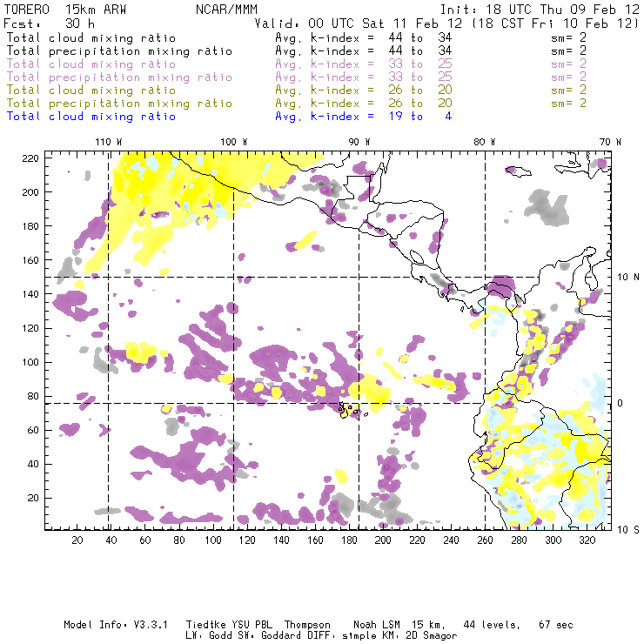
Task: Click the '110 W' longitude label
Action: (x=109, y=142)
